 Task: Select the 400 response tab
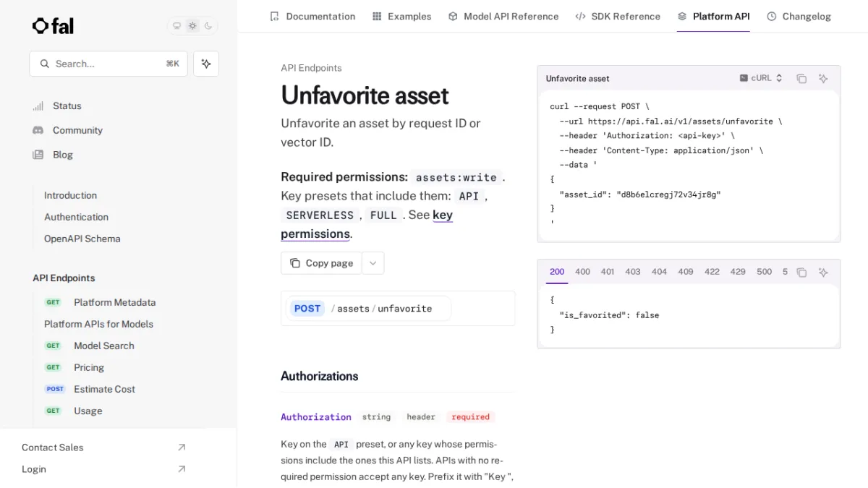tap(582, 272)
